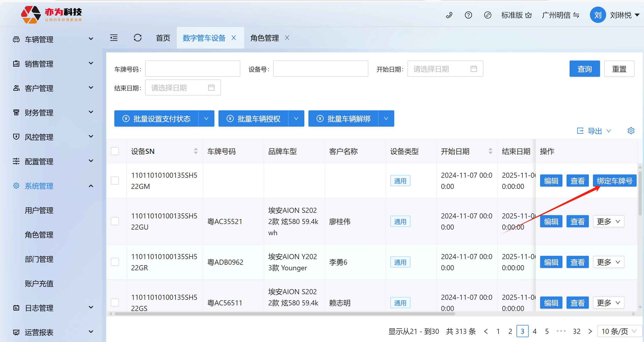The width and height of the screenshot is (644, 342).
Task: Tick checkbox for row 粤AC35521
Action: 115,221
